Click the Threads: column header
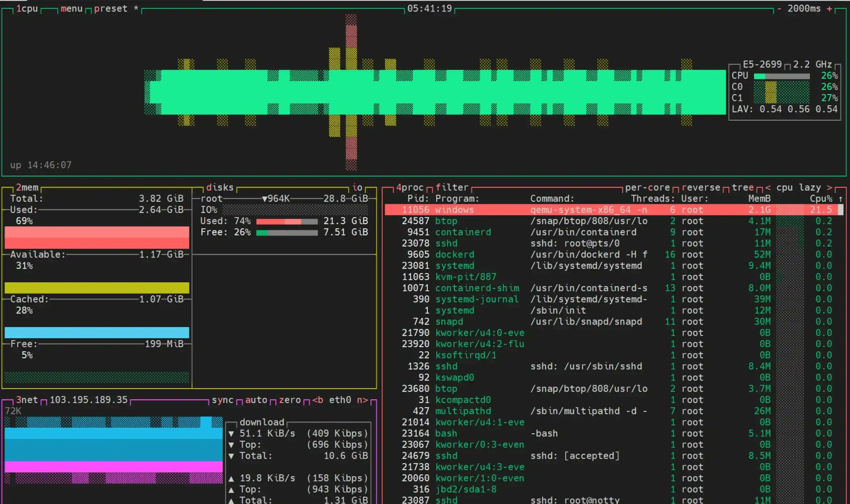The width and height of the screenshot is (850, 504). pos(653,199)
